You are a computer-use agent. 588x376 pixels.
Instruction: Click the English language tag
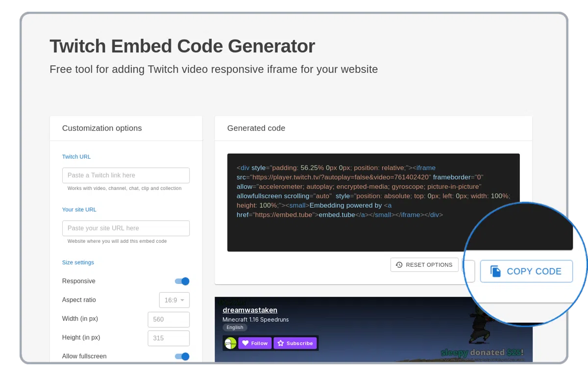(235, 328)
